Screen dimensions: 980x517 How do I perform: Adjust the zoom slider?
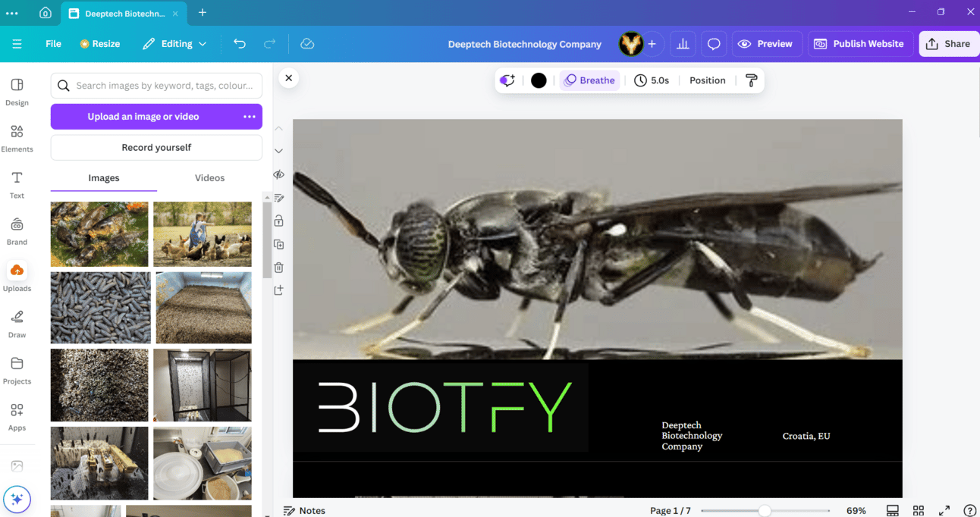pos(765,510)
